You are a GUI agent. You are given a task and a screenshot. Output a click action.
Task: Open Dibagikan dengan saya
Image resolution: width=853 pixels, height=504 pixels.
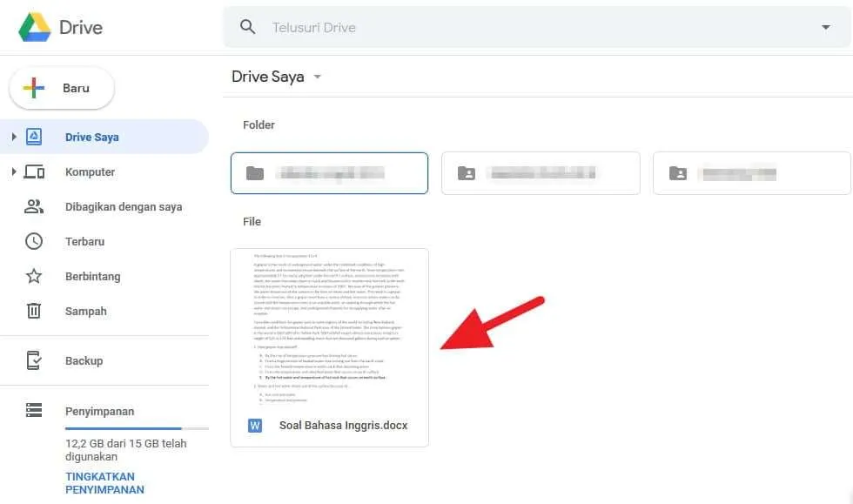coord(124,207)
